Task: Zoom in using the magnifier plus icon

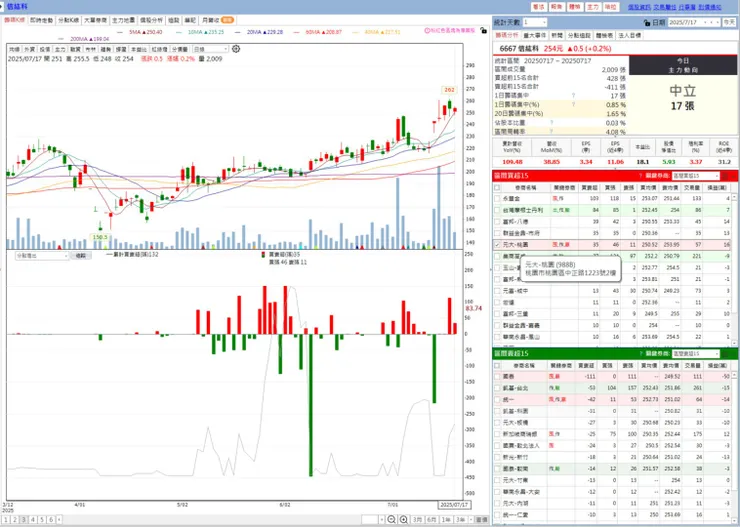Action: [x=404, y=519]
